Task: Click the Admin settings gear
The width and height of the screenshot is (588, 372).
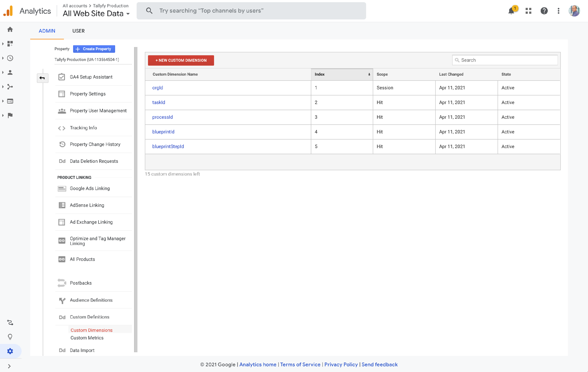Action: (x=10, y=351)
